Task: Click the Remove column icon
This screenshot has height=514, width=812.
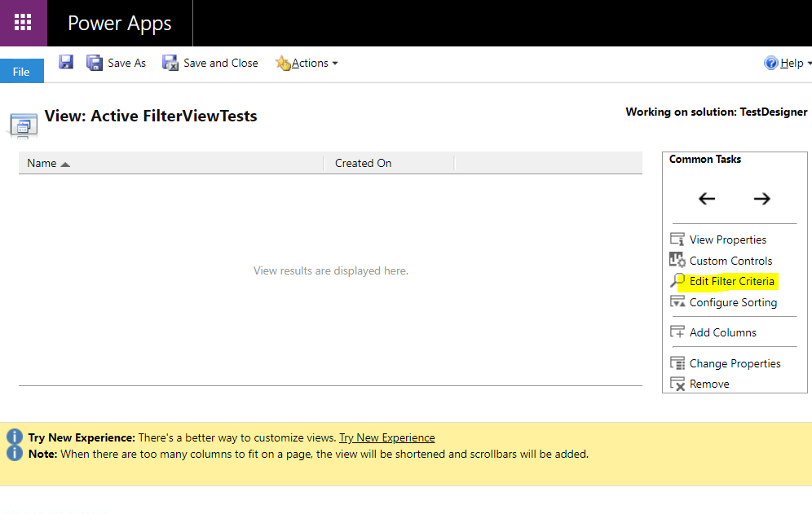Action: 677,384
